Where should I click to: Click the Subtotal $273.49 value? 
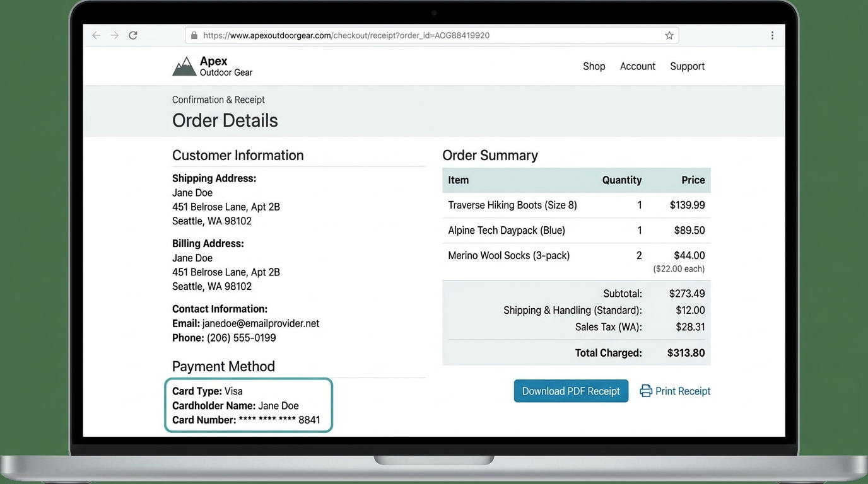point(687,294)
